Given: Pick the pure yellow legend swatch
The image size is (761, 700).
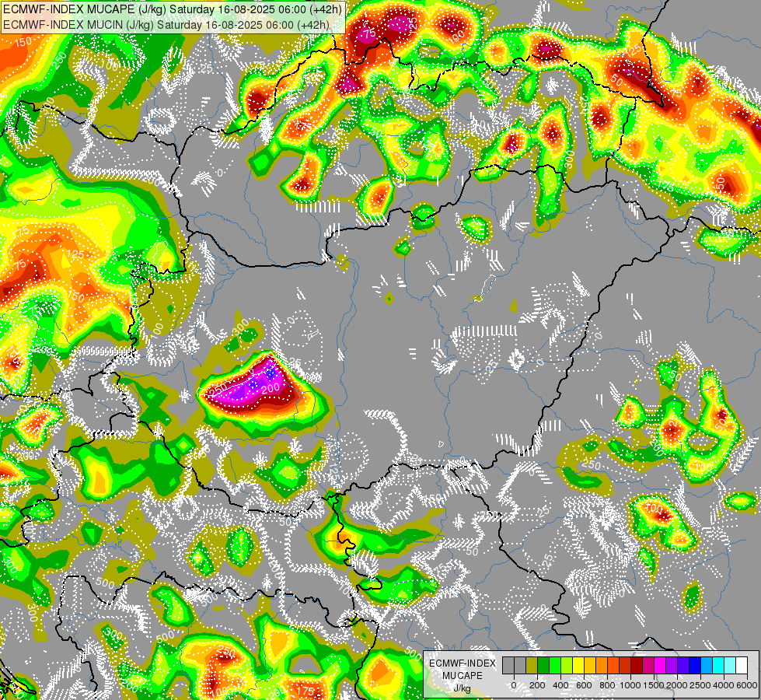Looking at the screenshot, I should 578,665.
